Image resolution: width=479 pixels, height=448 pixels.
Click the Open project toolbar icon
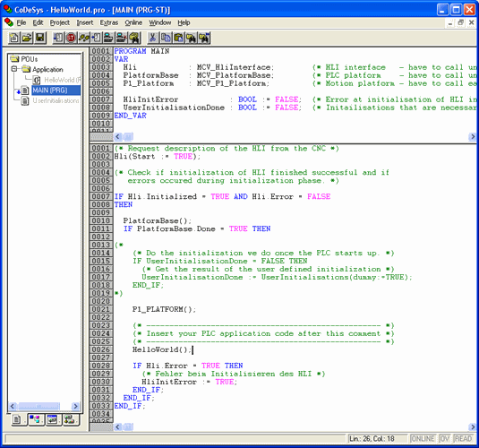(x=27, y=38)
